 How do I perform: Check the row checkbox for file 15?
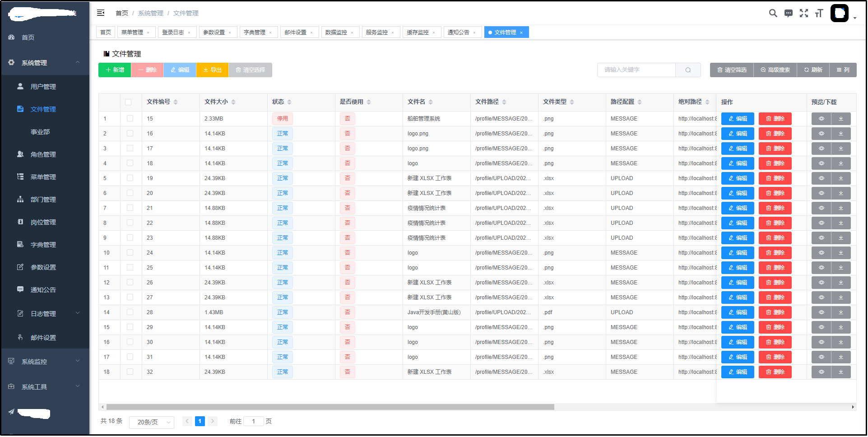point(130,118)
